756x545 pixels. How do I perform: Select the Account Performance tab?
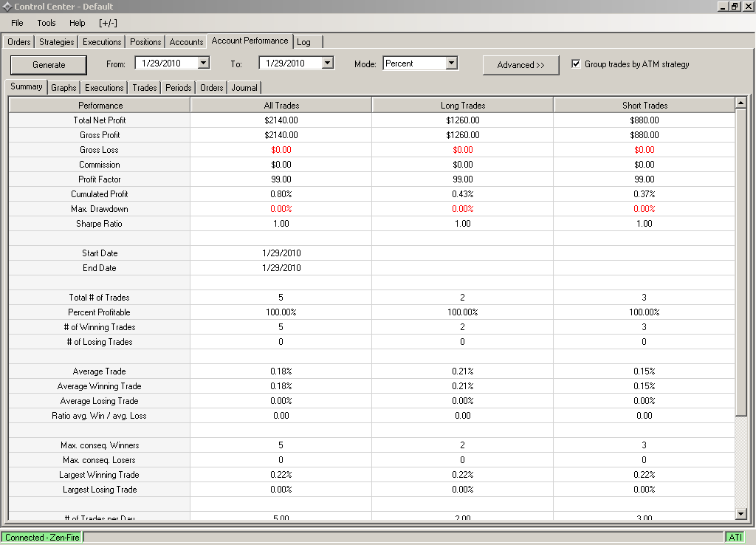(250, 41)
